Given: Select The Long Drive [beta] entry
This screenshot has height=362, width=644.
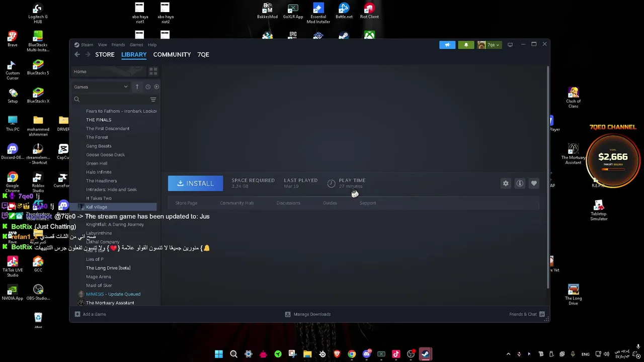Looking at the screenshot, I should tap(108, 268).
